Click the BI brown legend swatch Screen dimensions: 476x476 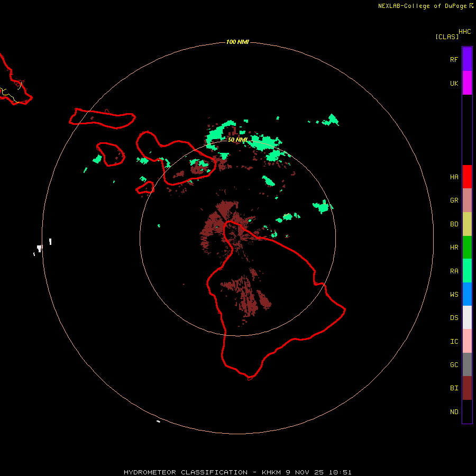tap(467, 388)
